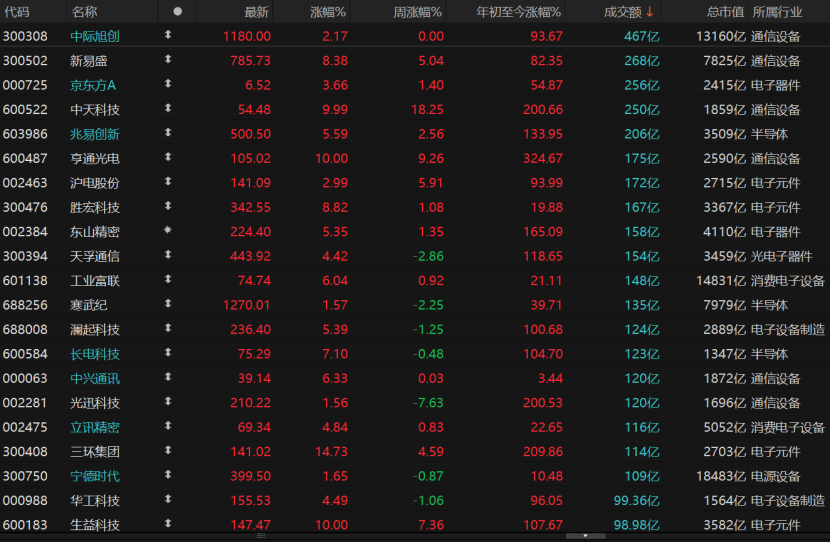The height and width of the screenshot is (543, 831).
Task: Sort by 名称 column header
Action: point(84,12)
